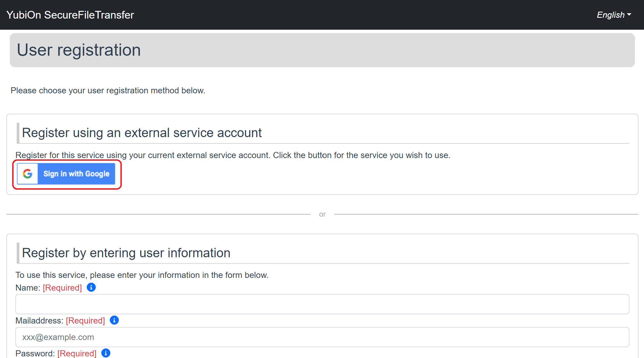Image resolution: width=644 pixels, height=358 pixels.
Task: Click the red Required tag next to Name
Action: [x=62, y=288]
